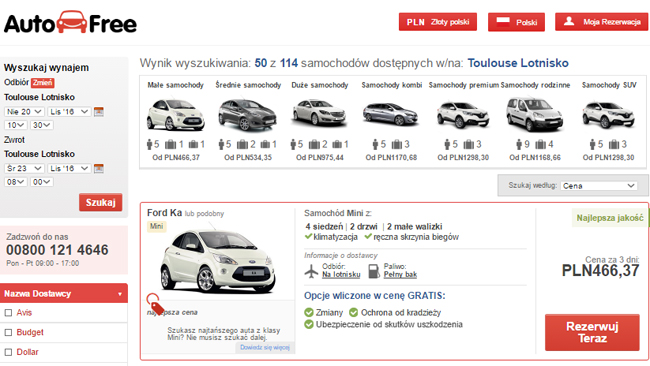Click the user icon in Moja Rezerwacja

569,21
